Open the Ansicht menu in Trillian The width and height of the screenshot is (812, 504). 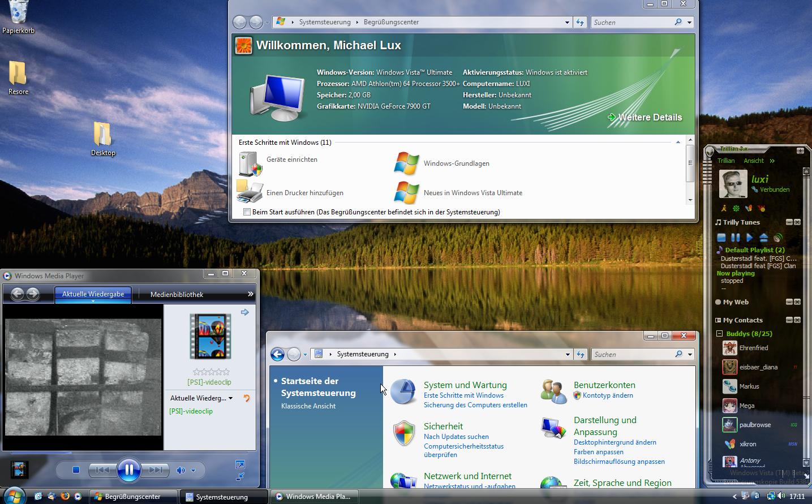(754, 161)
